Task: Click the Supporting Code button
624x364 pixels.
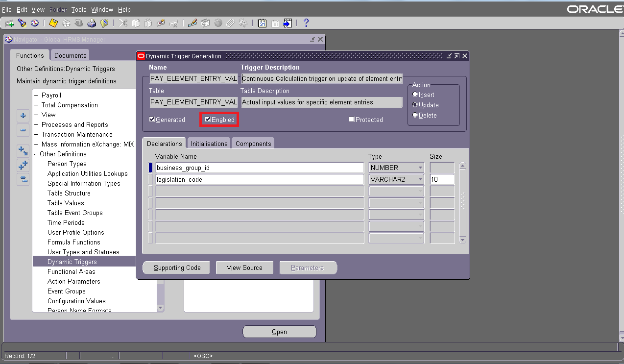Action: [177, 267]
